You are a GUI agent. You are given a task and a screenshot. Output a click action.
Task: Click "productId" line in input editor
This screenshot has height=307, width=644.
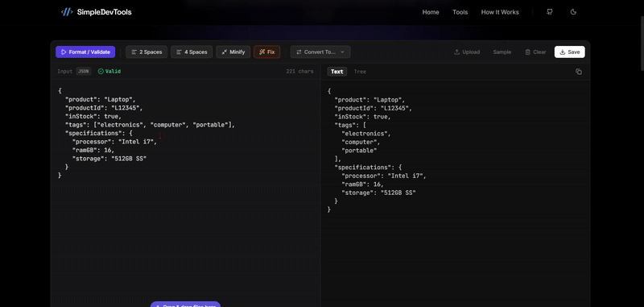tap(104, 108)
